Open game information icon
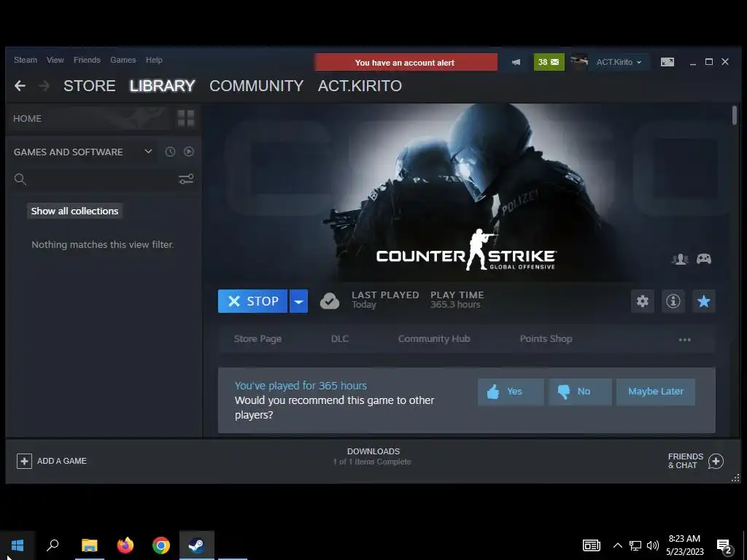This screenshot has height=560, width=747. (673, 301)
